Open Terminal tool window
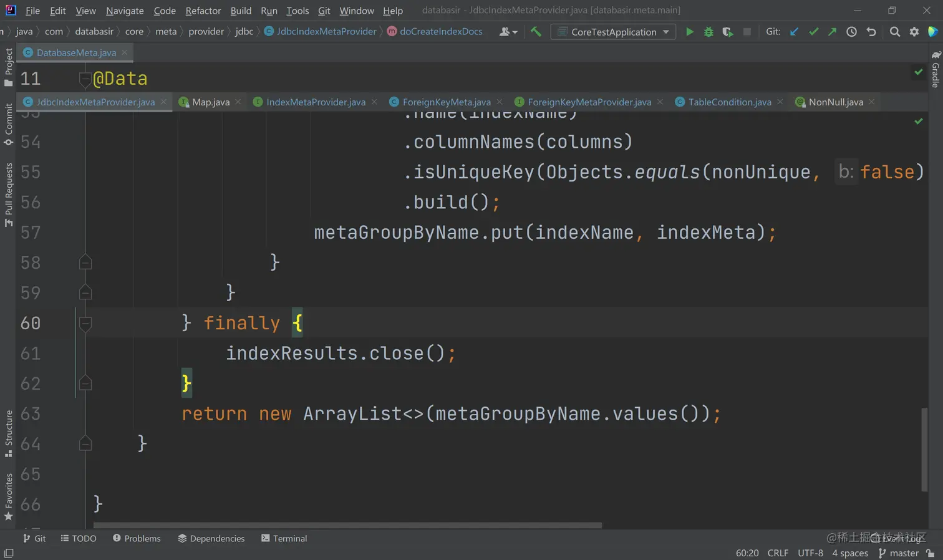The width and height of the screenshot is (943, 560). (x=284, y=538)
